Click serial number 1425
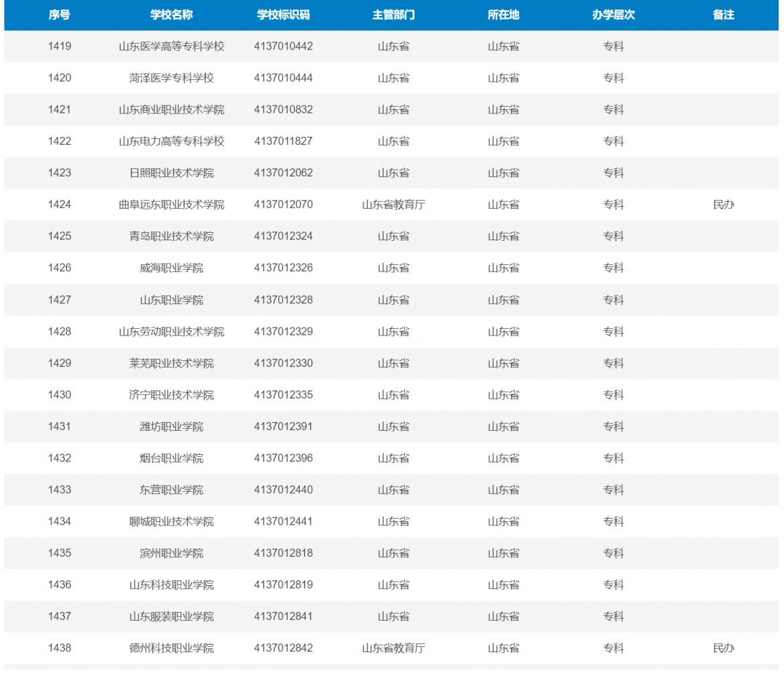The width and height of the screenshot is (784, 679). tap(60, 236)
